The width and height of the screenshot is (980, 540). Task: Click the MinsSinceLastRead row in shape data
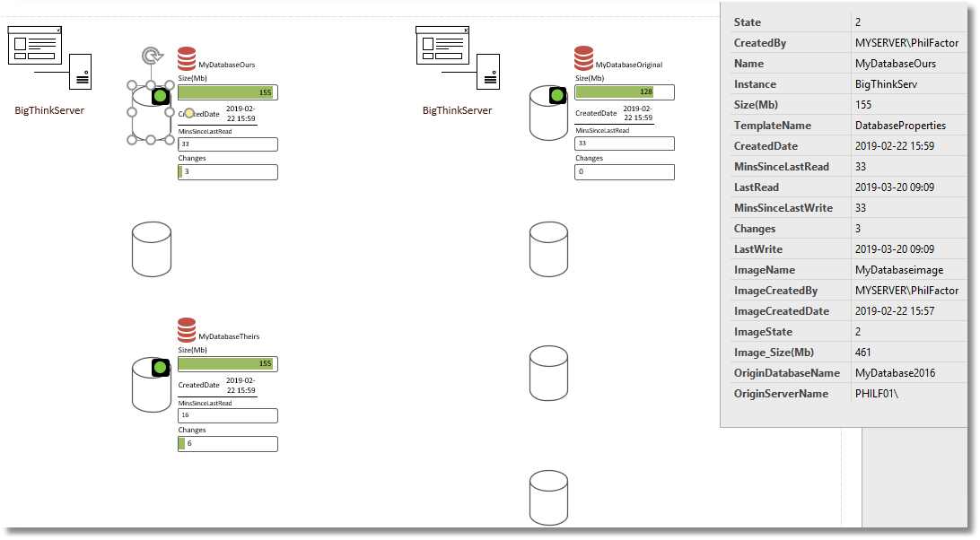point(848,166)
